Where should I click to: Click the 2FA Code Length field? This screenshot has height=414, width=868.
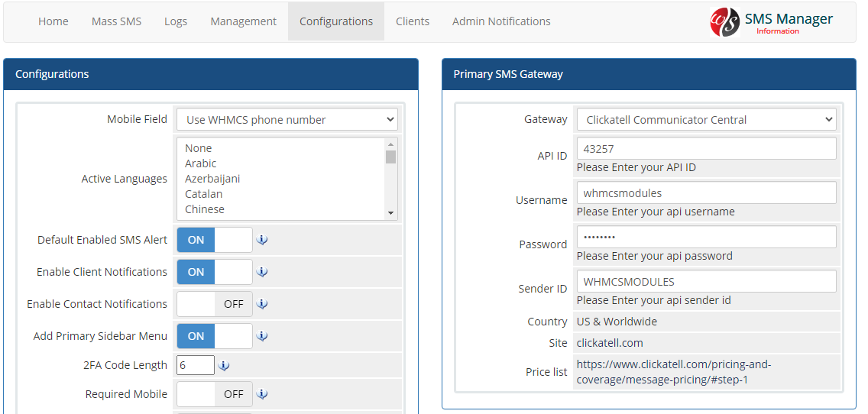[196, 365]
